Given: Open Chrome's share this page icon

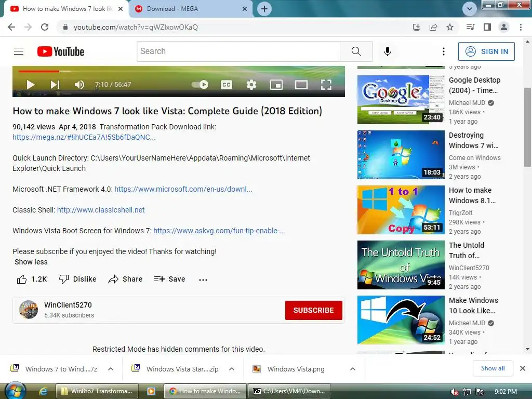Looking at the screenshot, I should click(433, 27).
